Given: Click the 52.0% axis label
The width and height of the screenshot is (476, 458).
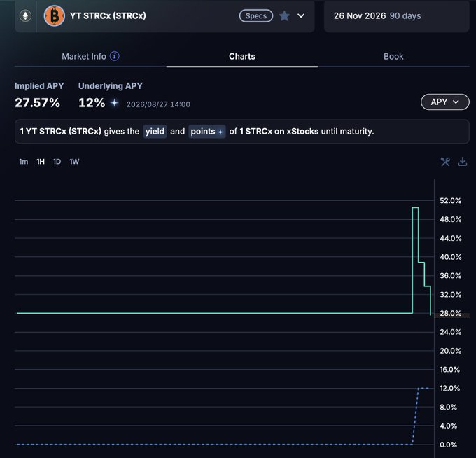Looking at the screenshot, I should click(451, 201).
